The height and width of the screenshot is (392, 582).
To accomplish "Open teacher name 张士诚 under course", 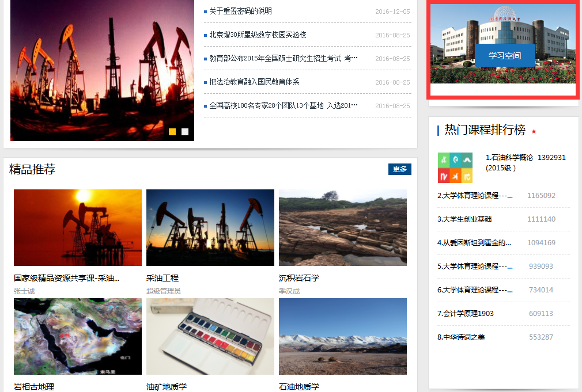I will coord(24,291).
